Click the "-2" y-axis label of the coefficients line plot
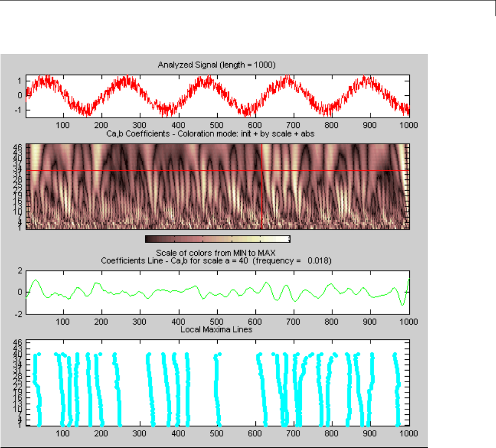 19,314
